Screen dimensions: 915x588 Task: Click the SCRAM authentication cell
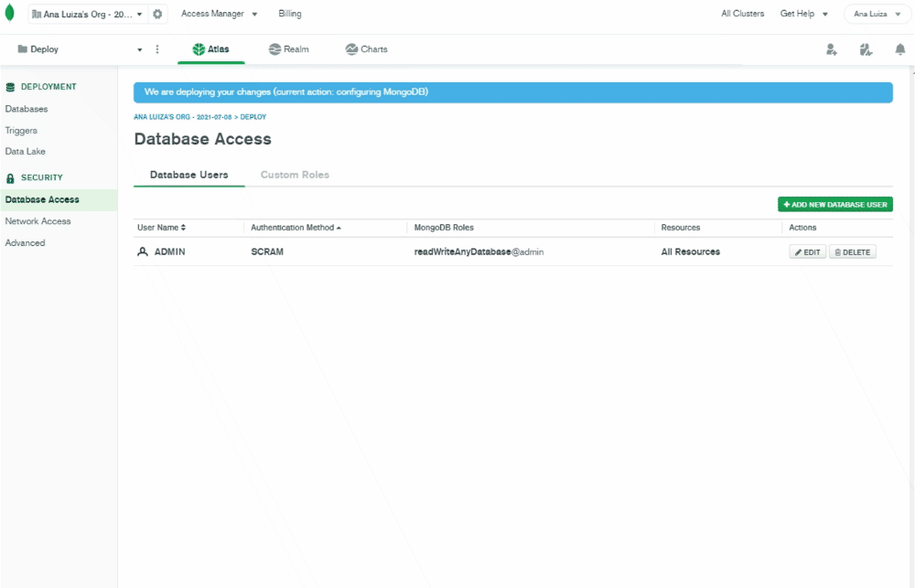pos(267,252)
